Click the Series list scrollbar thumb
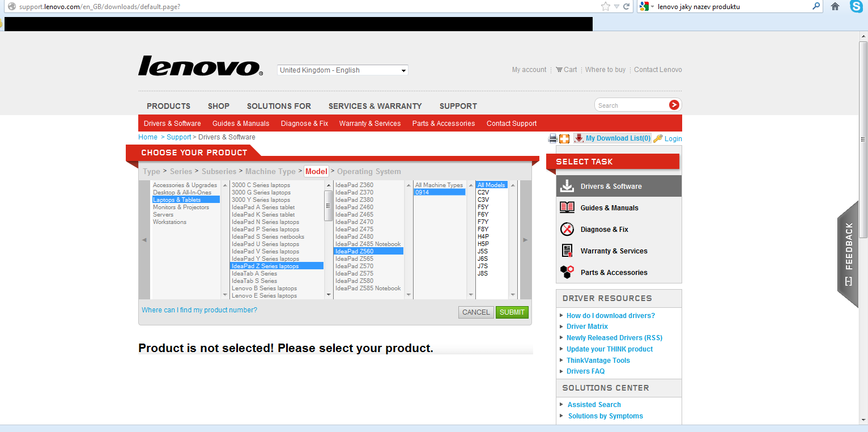 pyautogui.click(x=328, y=205)
